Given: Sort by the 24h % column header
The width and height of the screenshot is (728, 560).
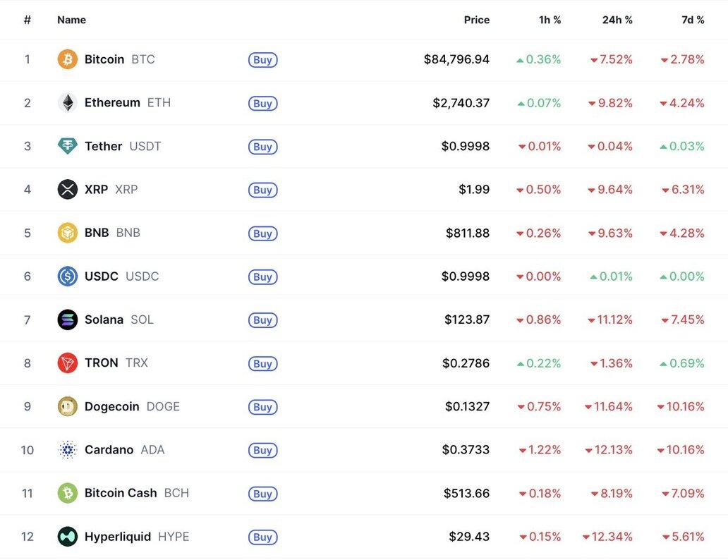Looking at the screenshot, I should coord(617,20).
